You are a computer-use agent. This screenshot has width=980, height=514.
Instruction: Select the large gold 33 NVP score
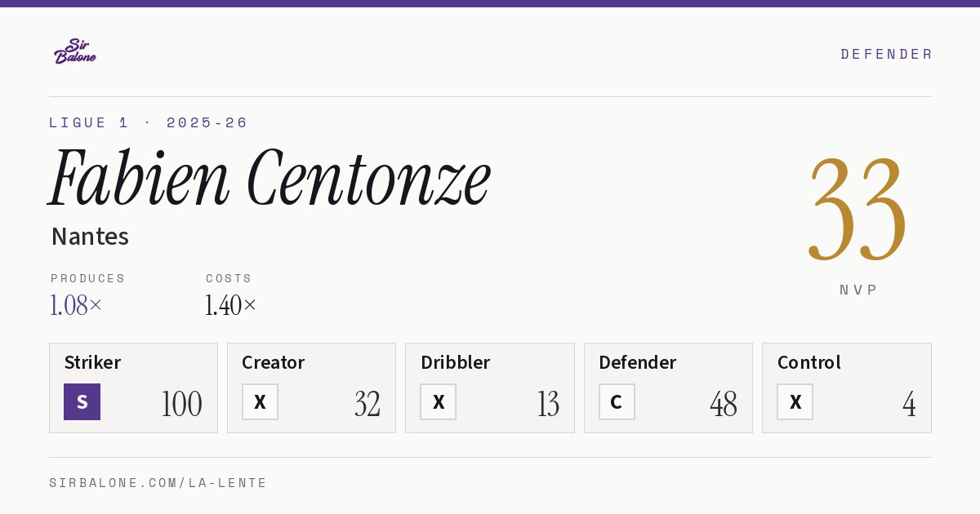pos(857,209)
